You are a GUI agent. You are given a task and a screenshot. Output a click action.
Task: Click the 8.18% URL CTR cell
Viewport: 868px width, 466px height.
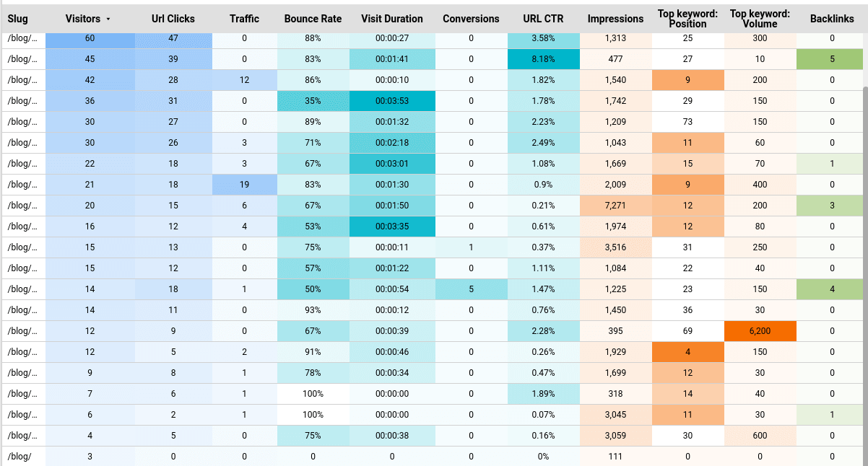pos(543,59)
